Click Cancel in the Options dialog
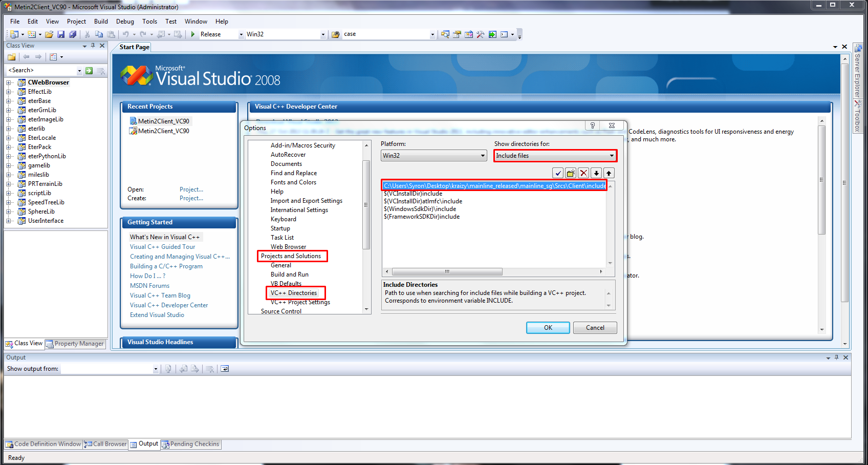The height and width of the screenshot is (465, 868). click(x=595, y=328)
